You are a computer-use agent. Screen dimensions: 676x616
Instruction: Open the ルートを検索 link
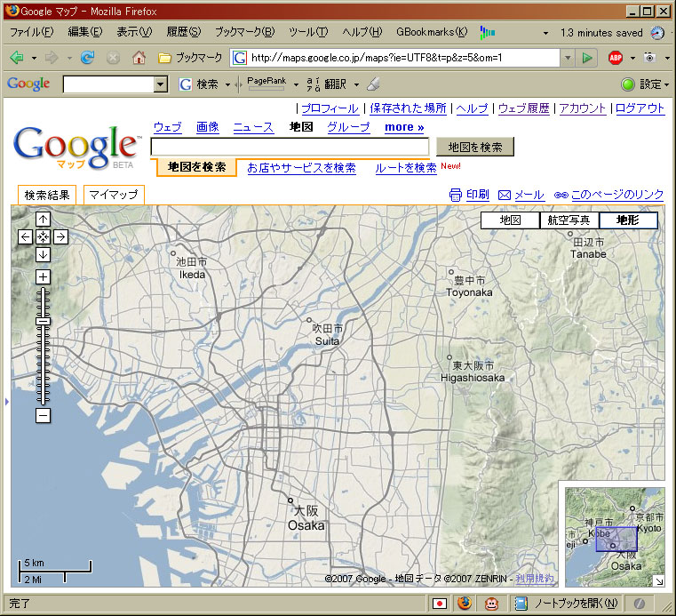406,168
